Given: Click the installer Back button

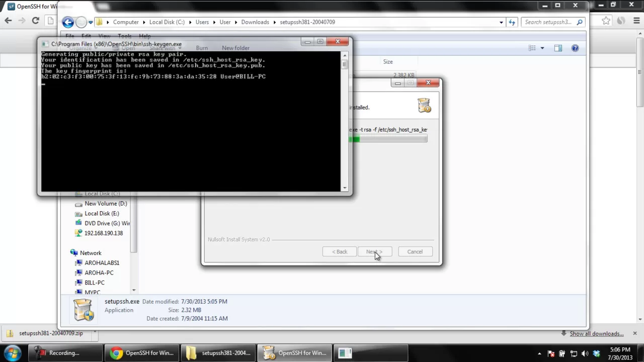Looking at the screenshot, I should pyautogui.click(x=339, y=251).
